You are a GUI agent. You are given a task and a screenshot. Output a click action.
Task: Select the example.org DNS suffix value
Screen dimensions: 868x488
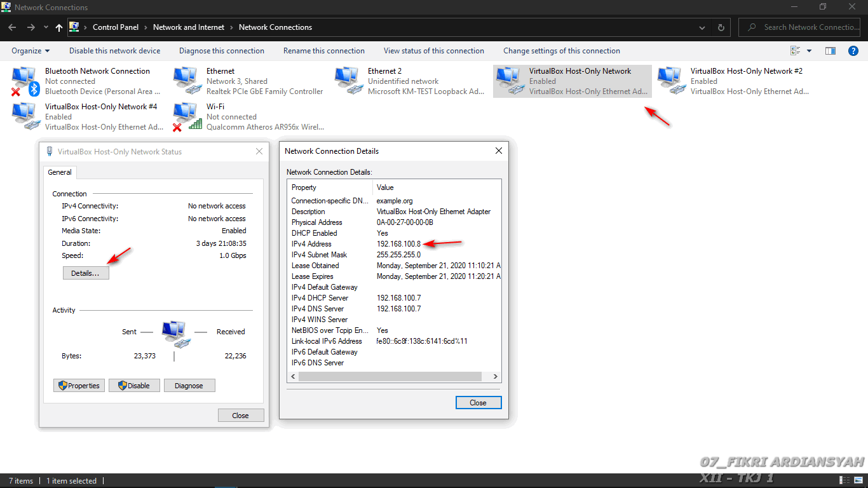click(395, 201)
